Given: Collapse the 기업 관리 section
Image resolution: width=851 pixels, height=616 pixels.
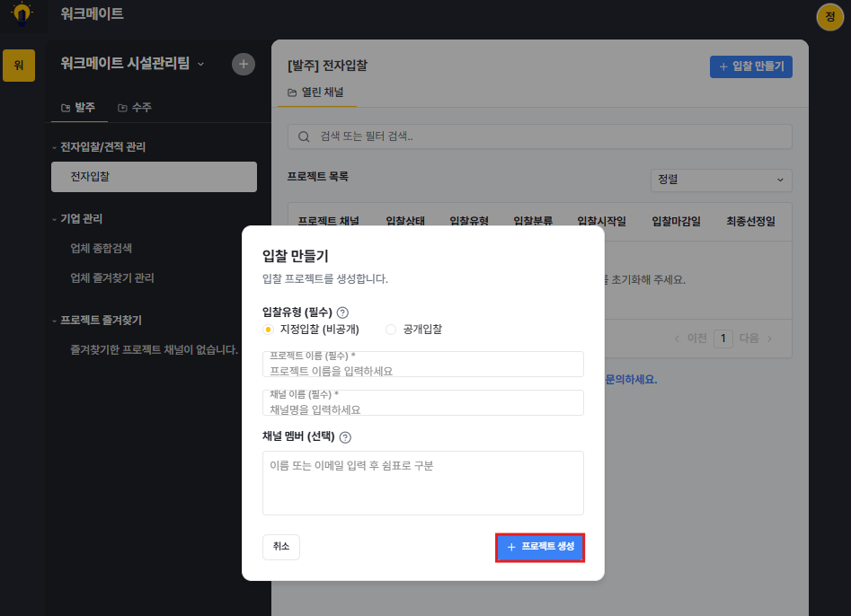Looking at the screenshot, I should point(76,219).
